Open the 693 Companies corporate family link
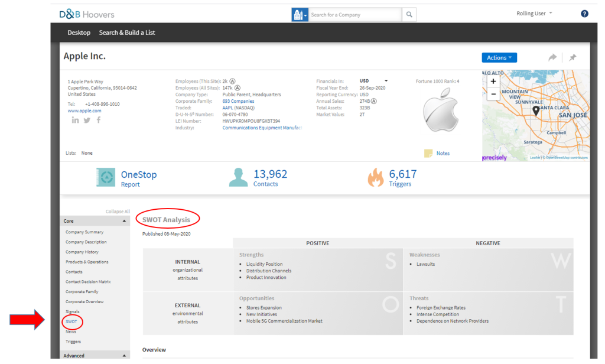 pos(238,101)
